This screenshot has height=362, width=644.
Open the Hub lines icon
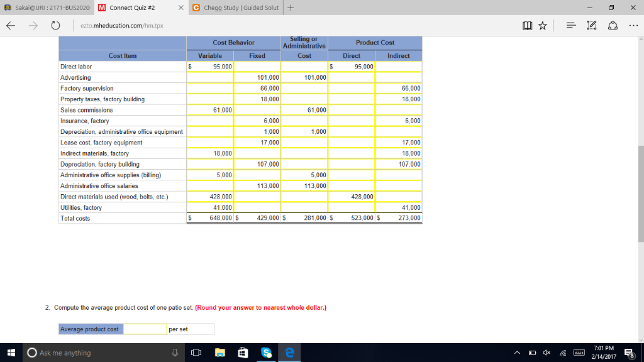[x=571, y=25]
